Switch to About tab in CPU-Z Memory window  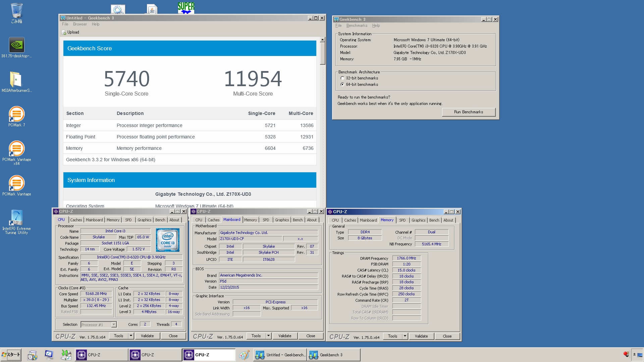point(448,220)
